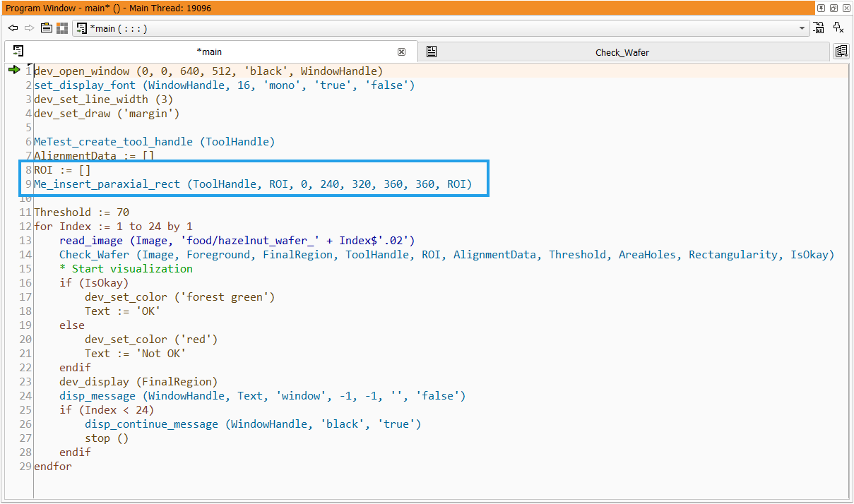The image size is (854, 504).
Task: Expand the procedure selection dropdown arrow
Action: [x=802, y=28]
